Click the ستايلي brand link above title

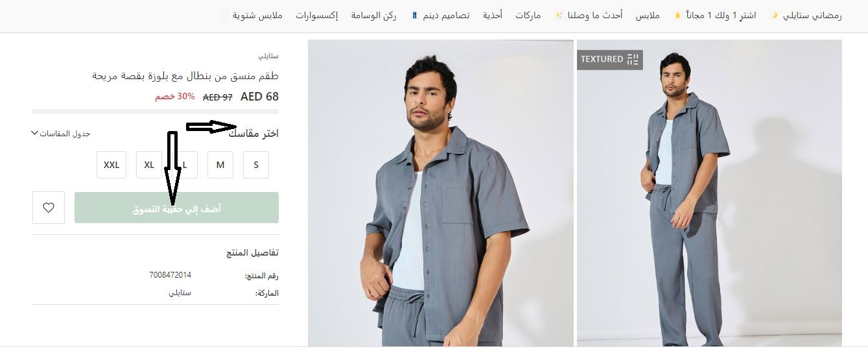coord(268,56)
